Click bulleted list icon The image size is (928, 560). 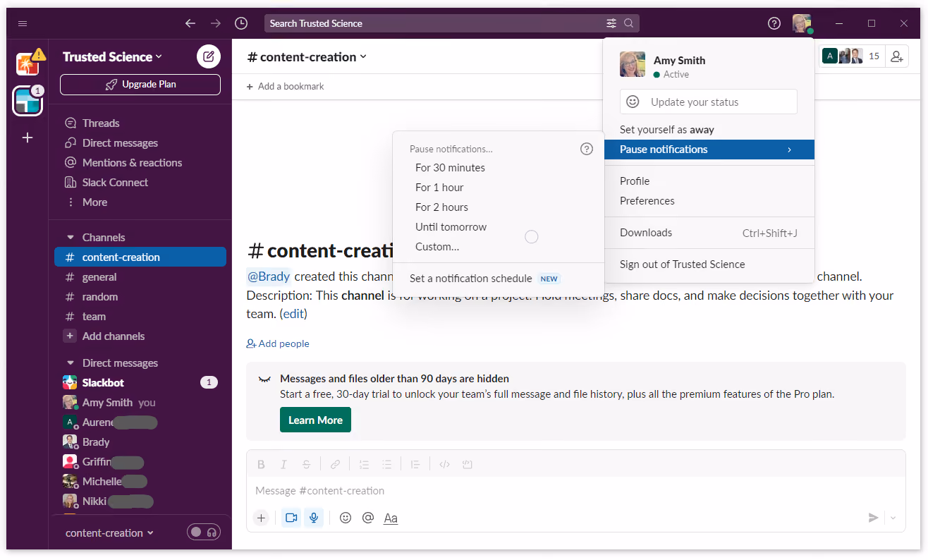pyautogui.click(x=386, y=464)
